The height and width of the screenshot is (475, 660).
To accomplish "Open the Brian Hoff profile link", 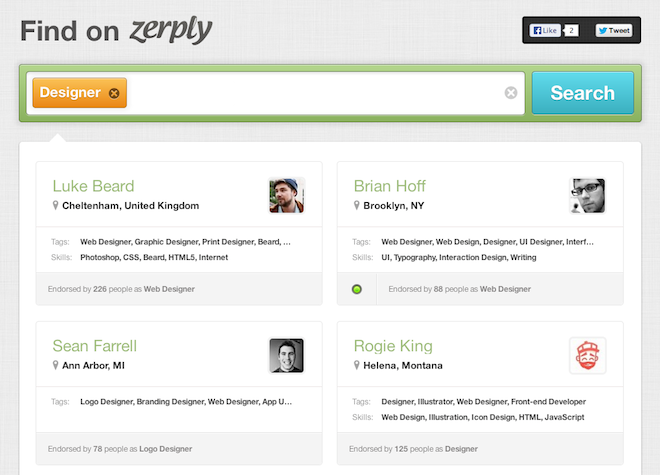I will 390,186.
